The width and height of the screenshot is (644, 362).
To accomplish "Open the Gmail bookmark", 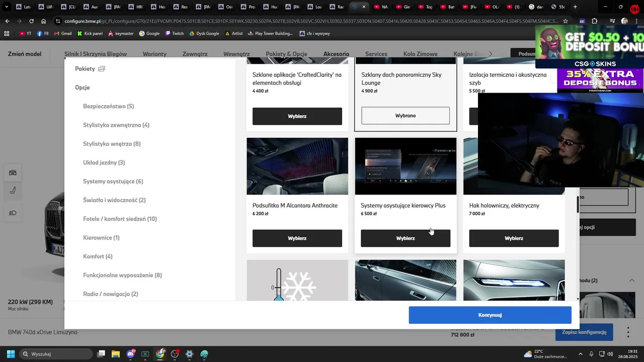I will tap(62, 33).
